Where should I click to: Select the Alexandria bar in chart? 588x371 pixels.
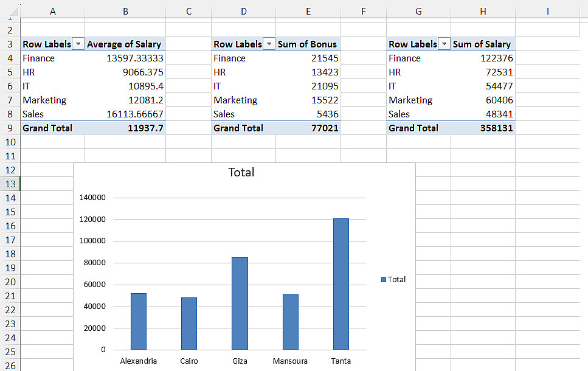(x=139, y=322)
